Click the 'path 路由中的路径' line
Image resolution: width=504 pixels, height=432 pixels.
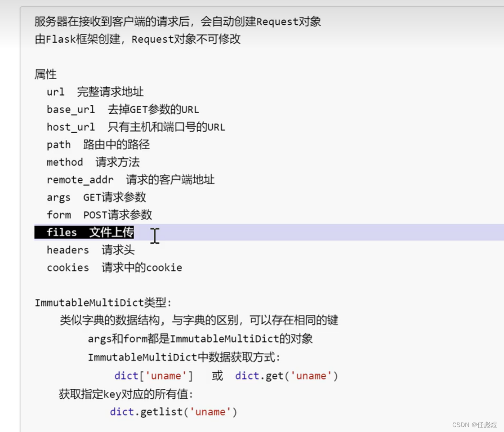(x=98, y=145)
